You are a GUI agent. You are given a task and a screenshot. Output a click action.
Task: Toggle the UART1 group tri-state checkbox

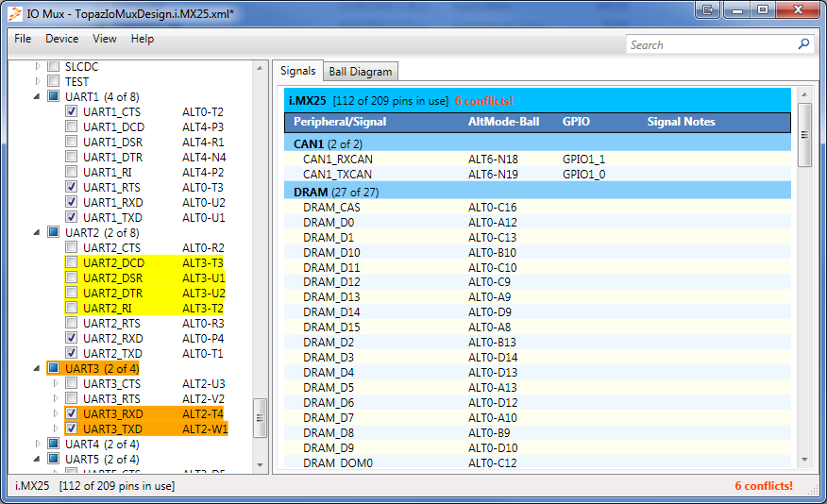coord(53,96)
